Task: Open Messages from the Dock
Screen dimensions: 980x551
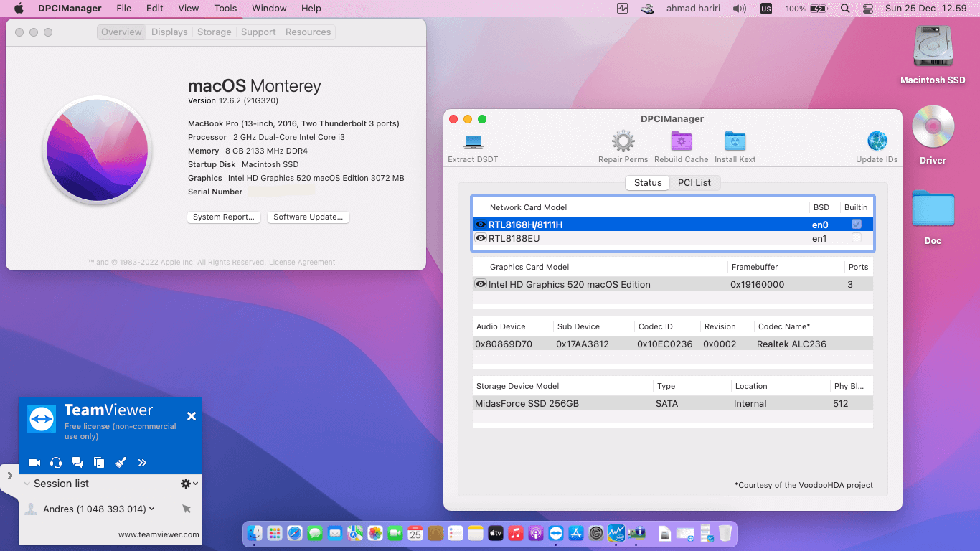Action: pyautogui.click(x=315, y=533)
